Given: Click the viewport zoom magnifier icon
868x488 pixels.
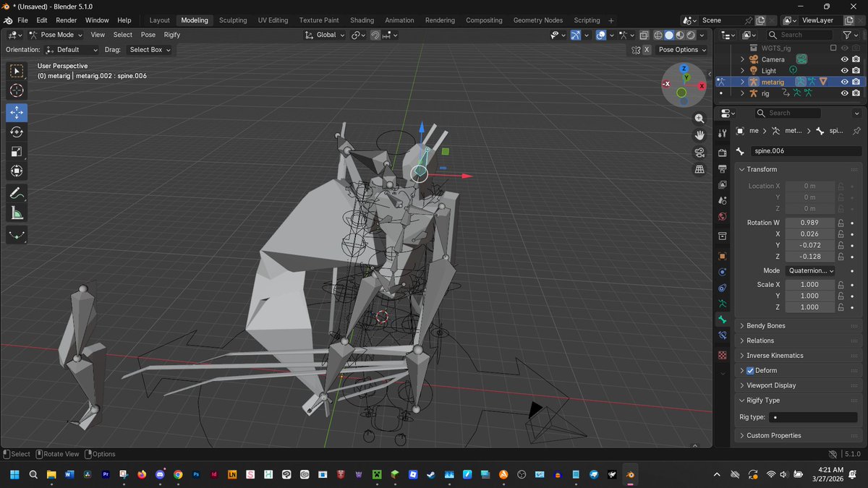Looking at the screenshot, I should pyautogui.click(x=699, y=119).
